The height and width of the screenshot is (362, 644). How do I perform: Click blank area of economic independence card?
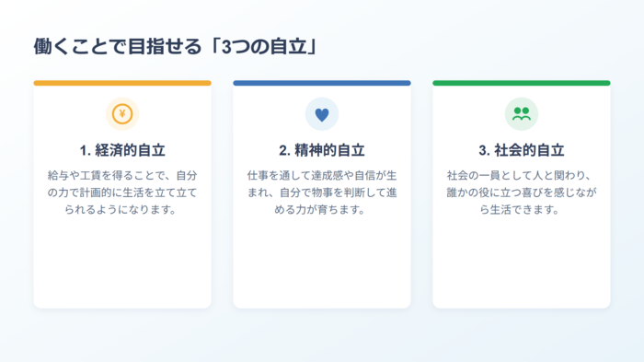coord(122,263)
